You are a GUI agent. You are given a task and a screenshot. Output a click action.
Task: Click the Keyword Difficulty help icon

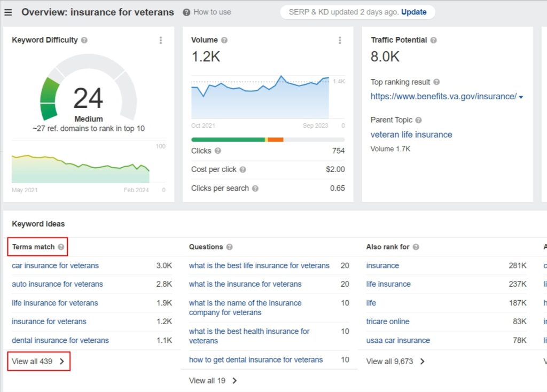pos(84,40)
